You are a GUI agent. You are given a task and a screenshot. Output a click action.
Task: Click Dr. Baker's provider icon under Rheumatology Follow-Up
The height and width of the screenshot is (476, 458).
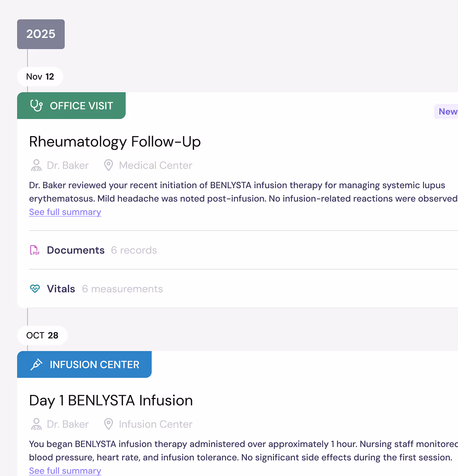(x=36, y=165)
